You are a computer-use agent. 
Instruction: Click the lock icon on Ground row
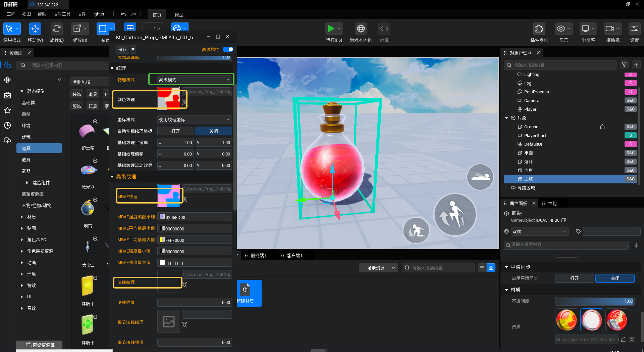tap(602, 127)
